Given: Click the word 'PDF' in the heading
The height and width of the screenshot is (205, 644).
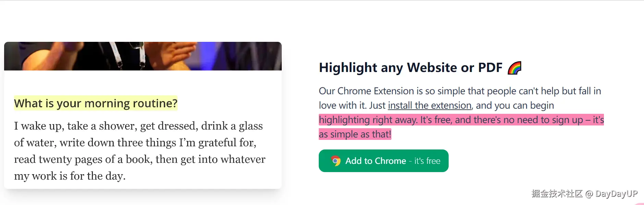Looking at the screenshot, I should coord(490,68).
